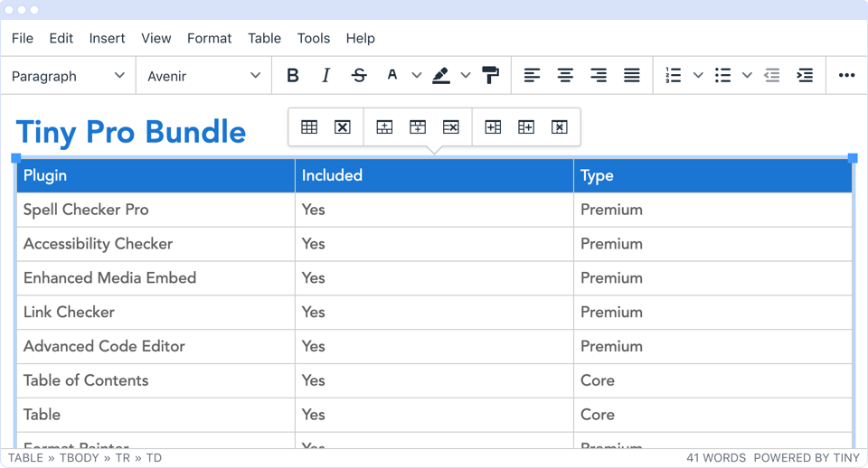
Task: Open the Table menu
Action: point(264,38)
